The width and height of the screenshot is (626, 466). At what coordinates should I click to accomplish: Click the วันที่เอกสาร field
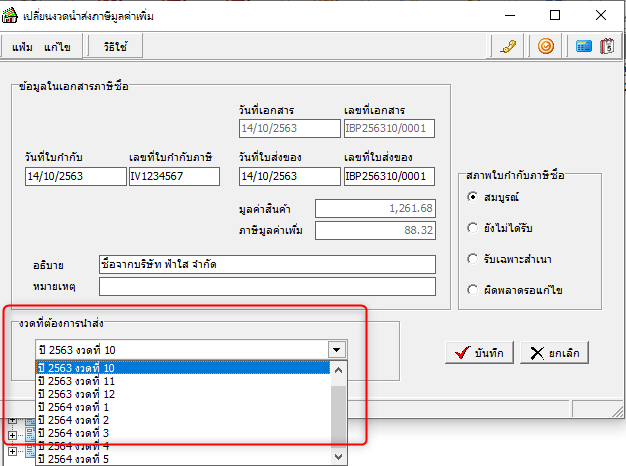289,128
